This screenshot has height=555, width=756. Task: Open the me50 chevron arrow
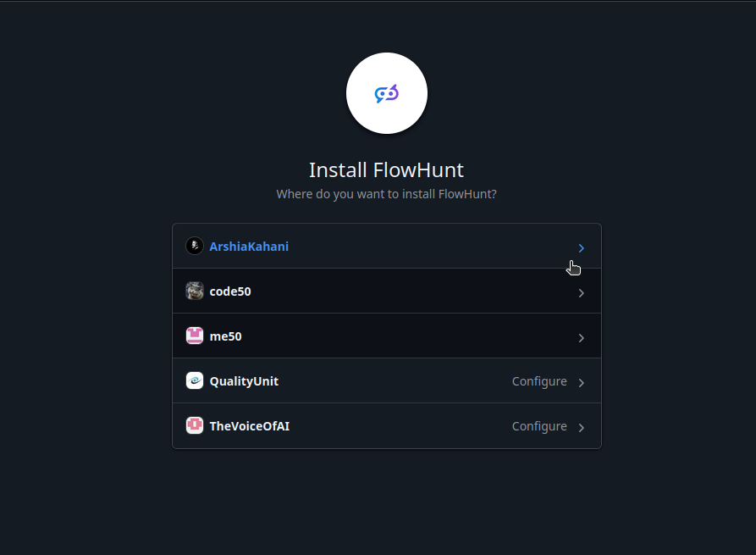(581, 337)
